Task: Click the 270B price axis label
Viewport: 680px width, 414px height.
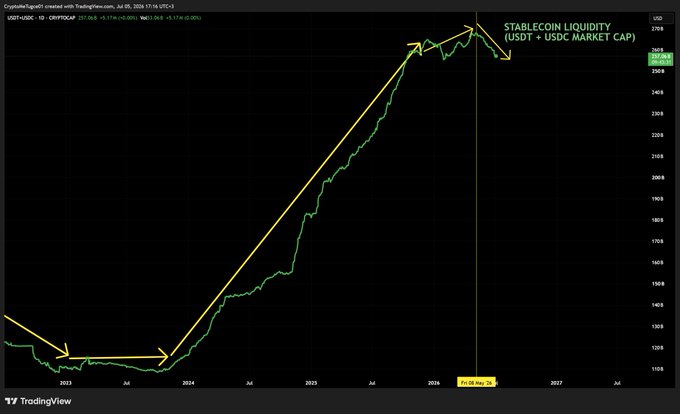Action: point(657,29)
